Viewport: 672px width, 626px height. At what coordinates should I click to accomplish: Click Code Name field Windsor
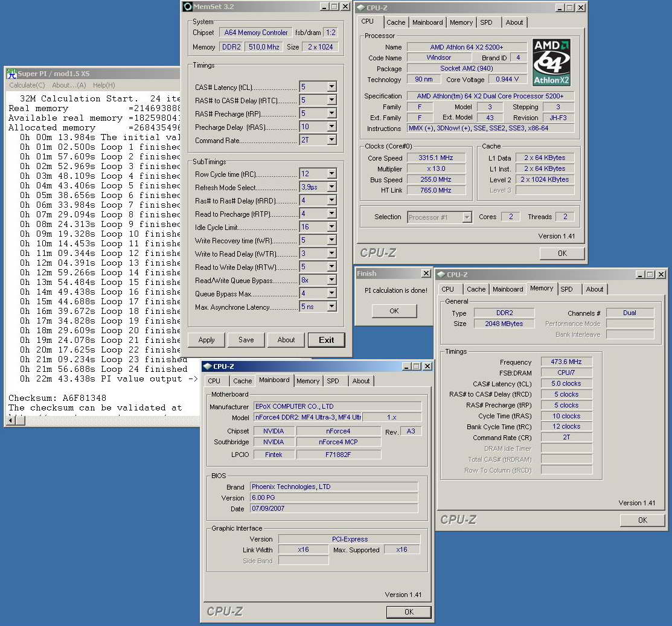click(x=439, y=57)
